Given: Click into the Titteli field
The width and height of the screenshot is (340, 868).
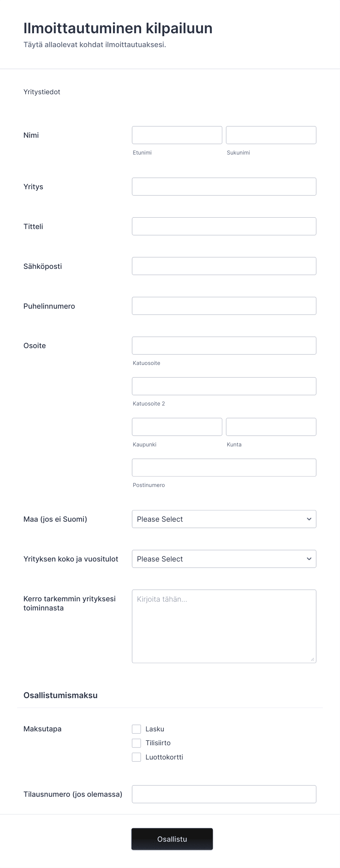Looking at the screenshot, I should pyautogui.click(x=224, y=226).
